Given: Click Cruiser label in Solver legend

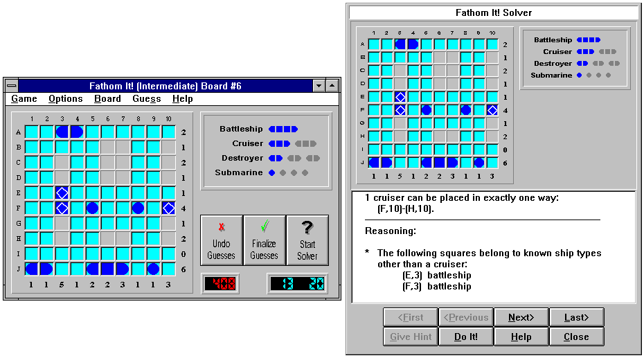Looking at the screenshot, I should pos(557,52).
